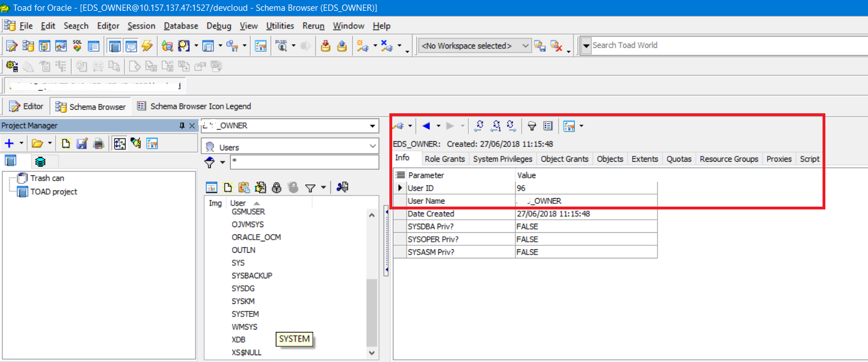Open the Database menu
The height and width of the screenshot is (362, 868).
click(x=181, y=26)
